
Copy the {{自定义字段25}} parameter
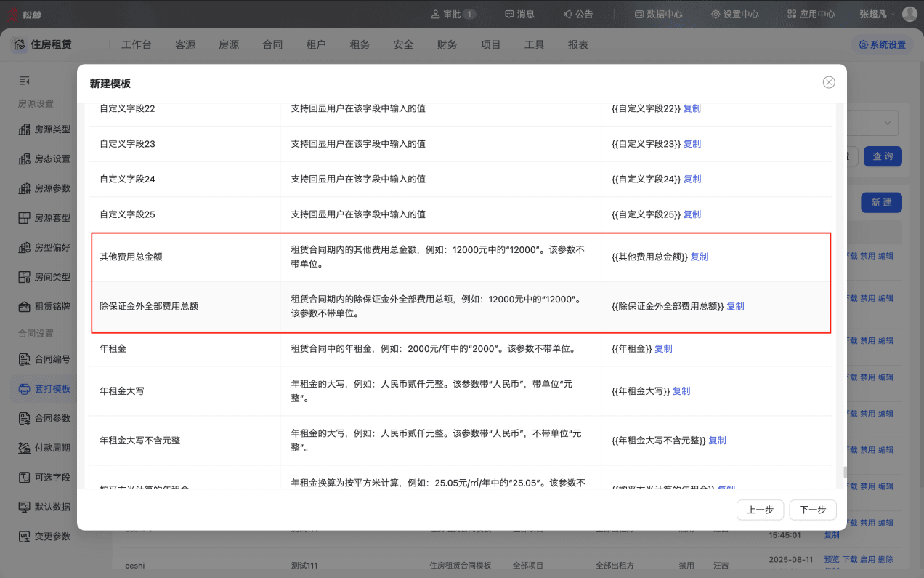(x=692, y=214)
